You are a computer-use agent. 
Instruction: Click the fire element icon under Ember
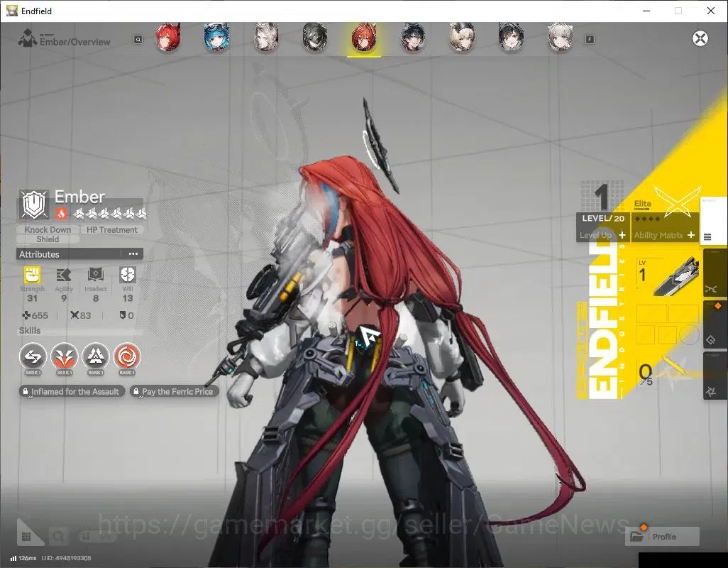pos(61,213)
